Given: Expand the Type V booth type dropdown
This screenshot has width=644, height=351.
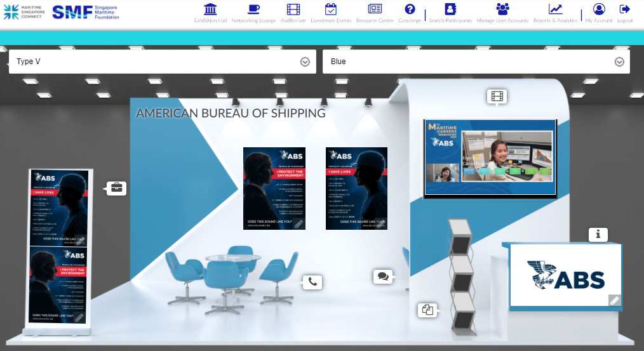Looking at the screenshot, I should tap(162, 62).
